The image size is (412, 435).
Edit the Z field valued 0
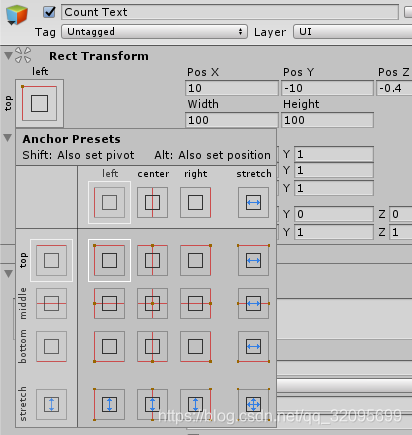(401, 214)
